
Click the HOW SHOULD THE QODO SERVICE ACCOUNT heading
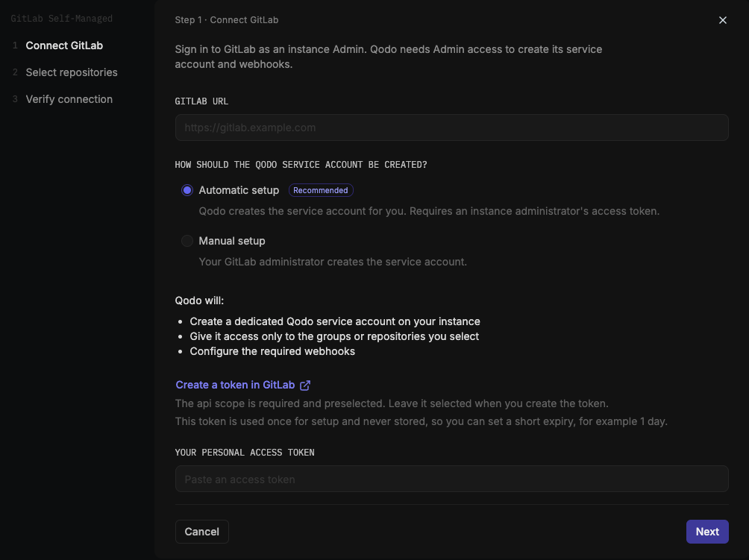tap(301, 165)
